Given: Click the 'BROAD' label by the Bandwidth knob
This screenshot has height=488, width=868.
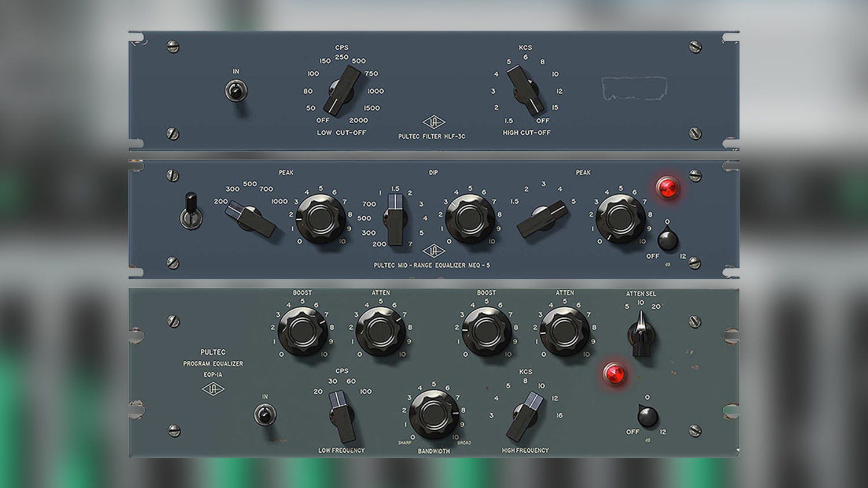Looking at the screenshot, I should (x=464, y=443).
